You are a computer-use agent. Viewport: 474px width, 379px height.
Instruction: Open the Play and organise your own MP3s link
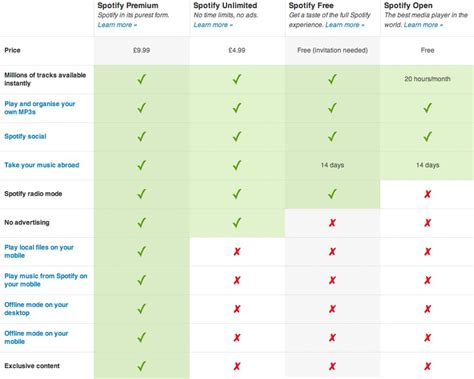(40, 108)
